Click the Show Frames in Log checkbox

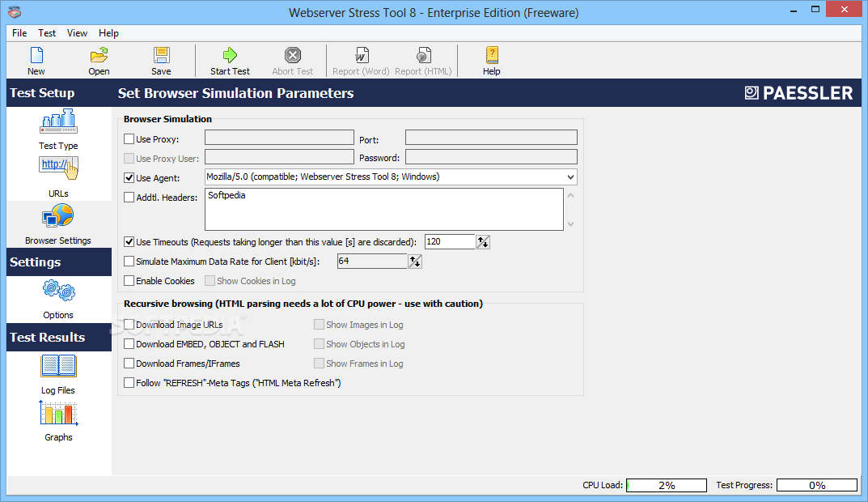click(x=319, y=363)
